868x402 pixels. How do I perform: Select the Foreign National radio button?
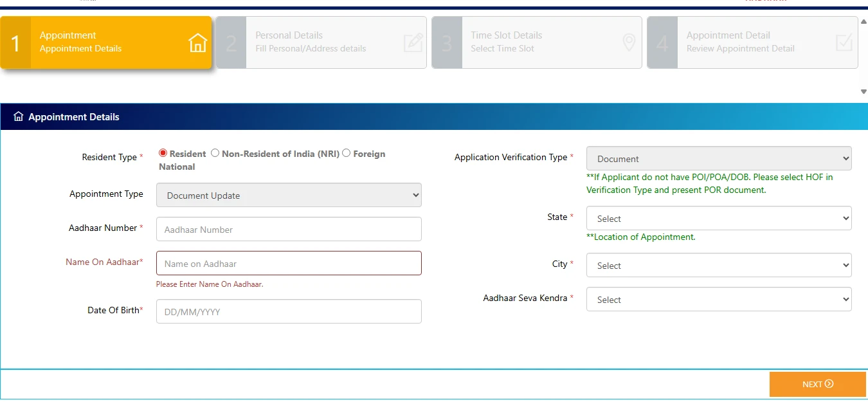[x=347, y=153]
